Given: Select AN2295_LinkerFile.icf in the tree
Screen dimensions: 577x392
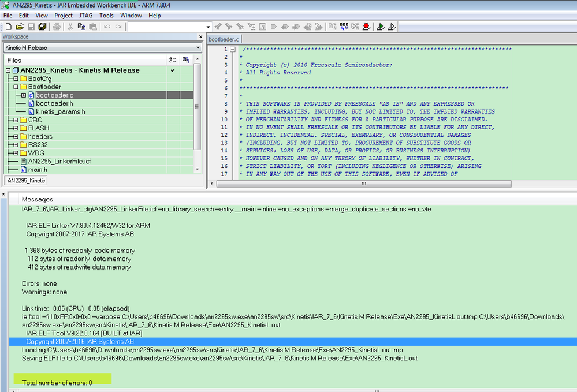Looking at the screenshot, I should (59, 161).
